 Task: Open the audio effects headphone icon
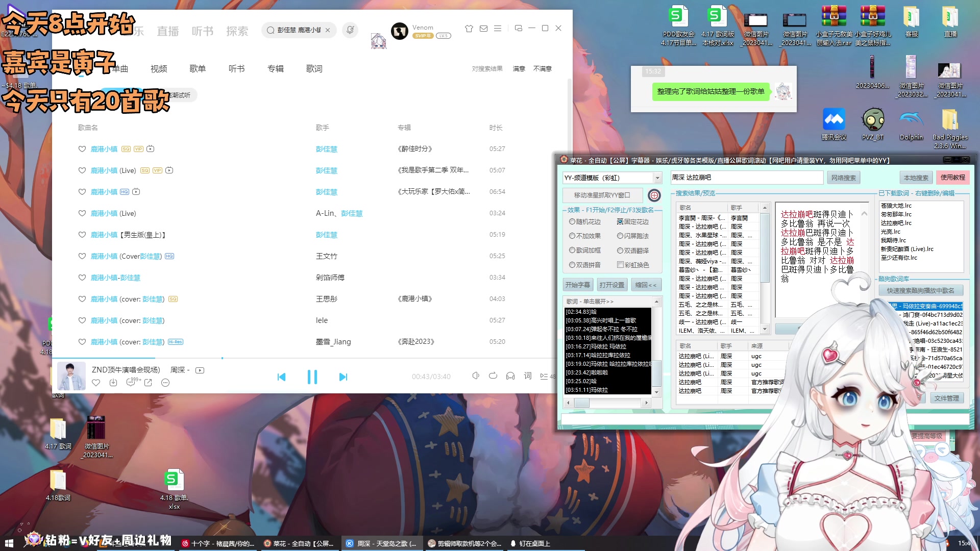pyautogui.click(x=510, y=376)
